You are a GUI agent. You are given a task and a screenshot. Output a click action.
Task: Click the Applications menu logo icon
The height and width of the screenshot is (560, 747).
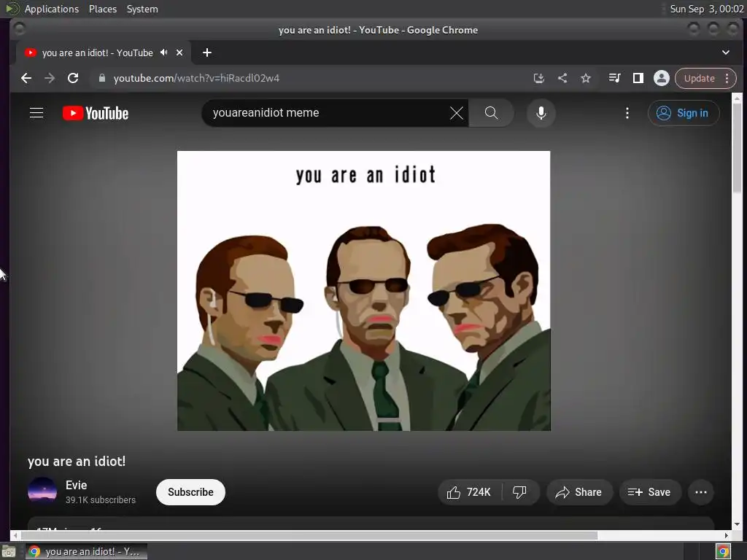[12, 9]
